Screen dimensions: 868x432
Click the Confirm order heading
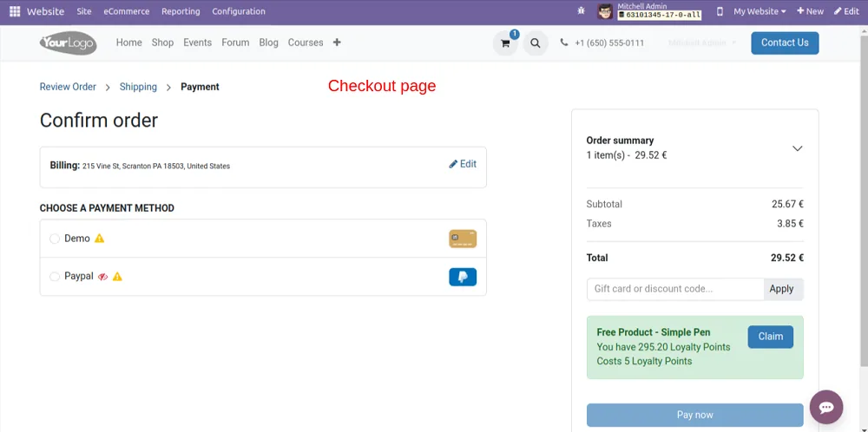[x=99, y=121]
